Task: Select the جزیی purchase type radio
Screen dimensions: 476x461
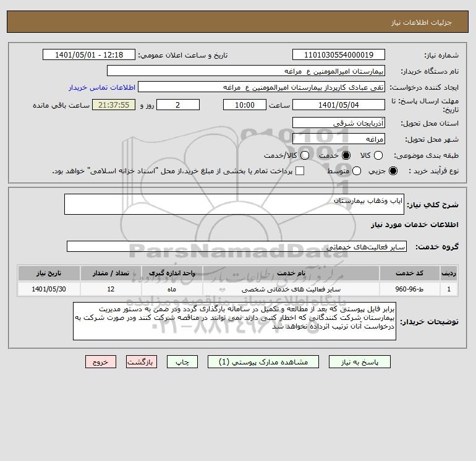Action: tap(393, 171)
